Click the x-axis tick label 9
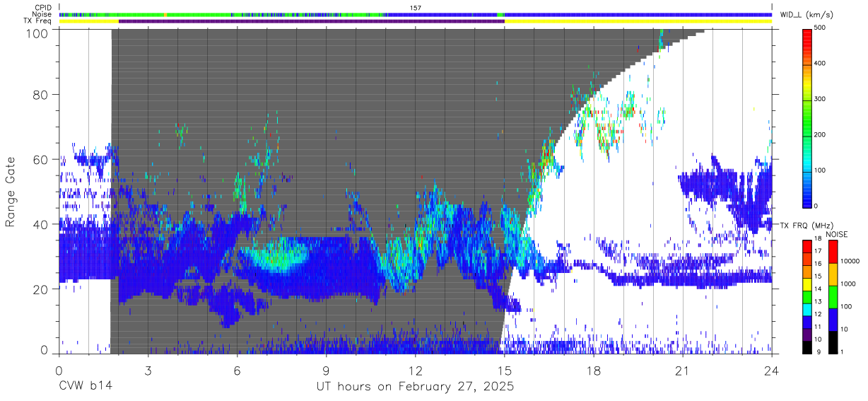 (326, 371)
